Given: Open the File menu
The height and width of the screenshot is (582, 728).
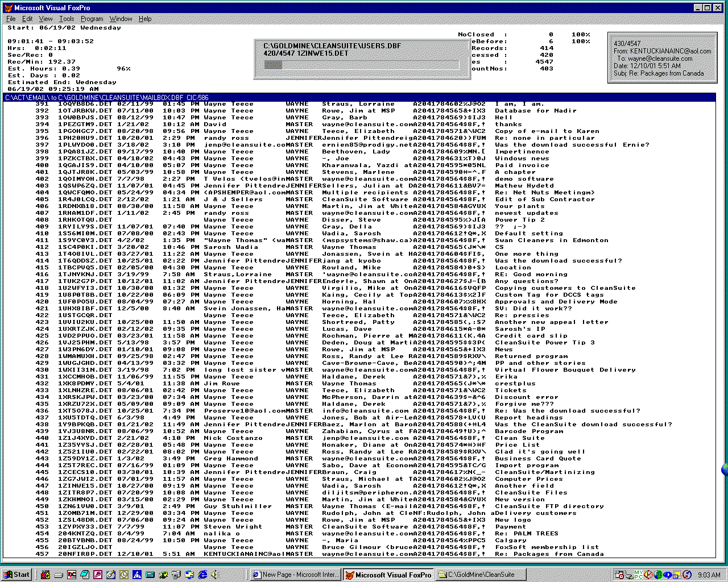Looking at the screenshot, I should (x=11, y=19).
